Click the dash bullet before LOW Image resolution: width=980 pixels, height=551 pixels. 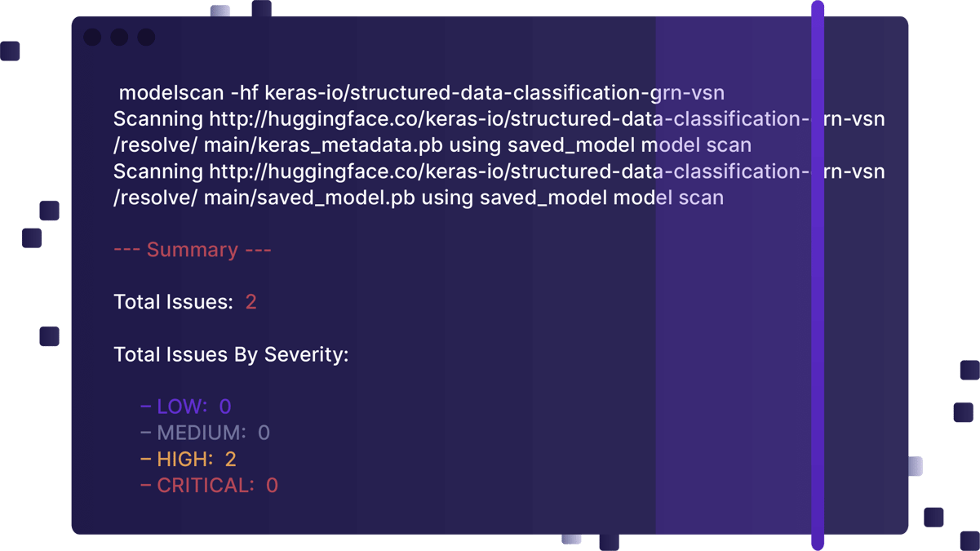click(x=146, y=407)
